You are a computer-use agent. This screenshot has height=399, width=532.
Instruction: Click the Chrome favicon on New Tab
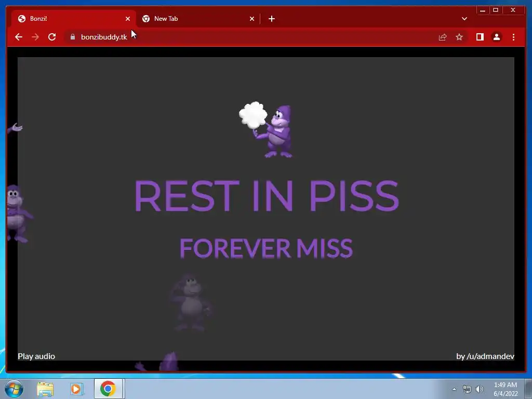point(146,19)
